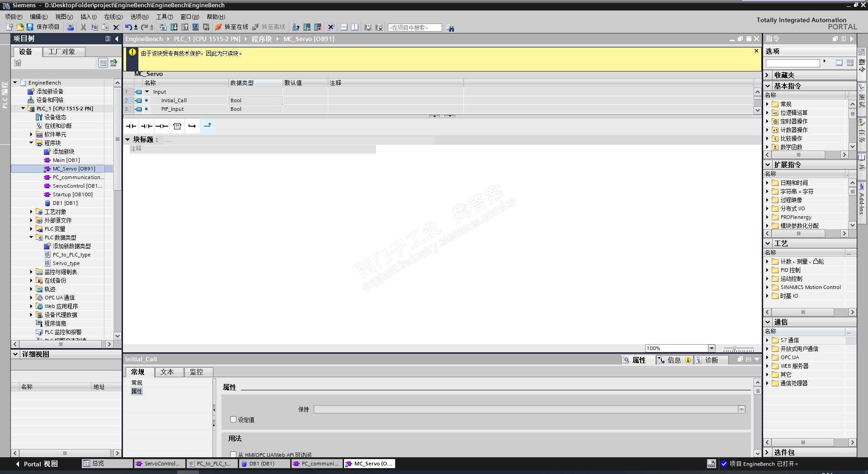The image size is (868, 474).
Task: Click the undo arrow icon
Action: [x=128, y=27]
